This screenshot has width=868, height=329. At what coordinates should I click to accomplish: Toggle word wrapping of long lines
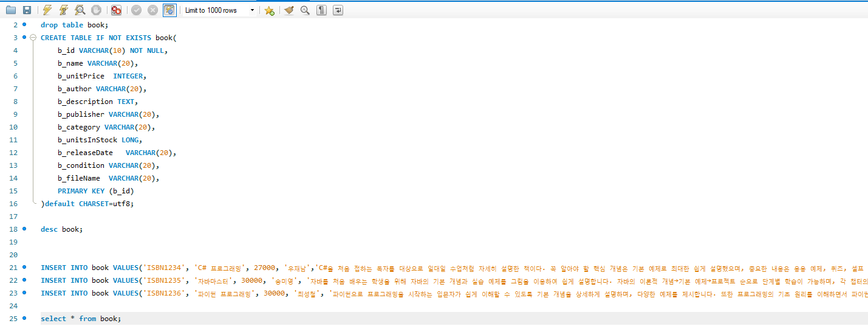pyautogui.click(x=338, y=10)
